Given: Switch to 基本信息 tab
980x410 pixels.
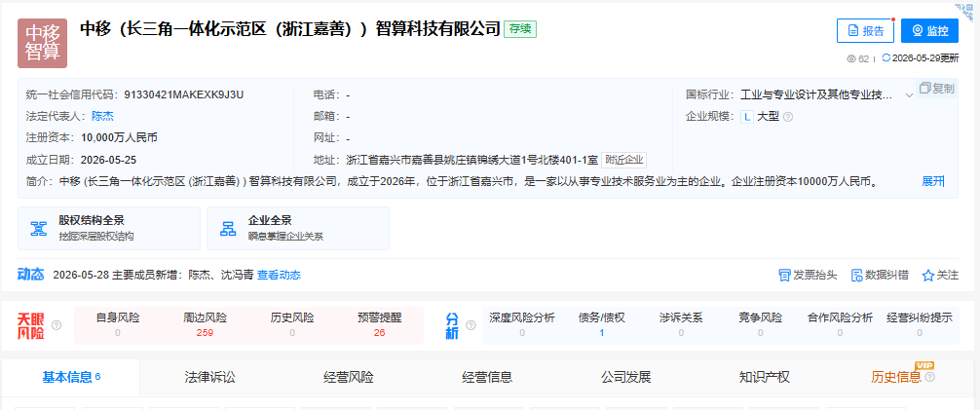Looking at the screenshot, I should pos(71,378).
